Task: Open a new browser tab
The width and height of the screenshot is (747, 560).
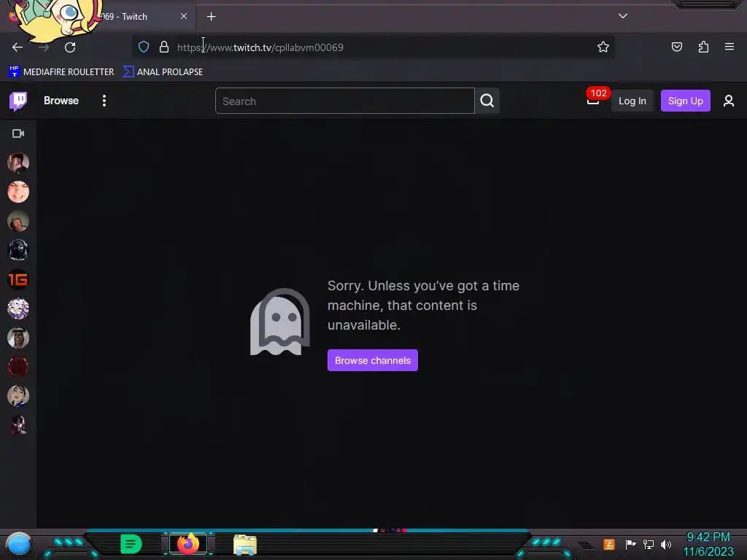Action: (211, 17)
